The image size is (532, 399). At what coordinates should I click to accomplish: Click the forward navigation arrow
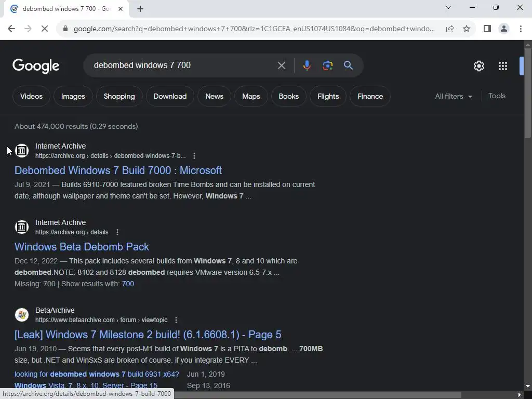pyautogui.click(x=28, y=29)
